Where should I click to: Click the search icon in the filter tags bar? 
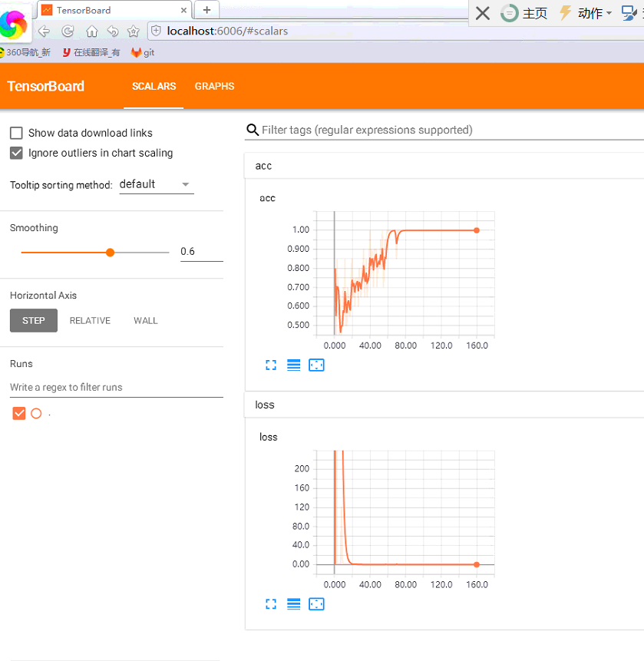253,130
